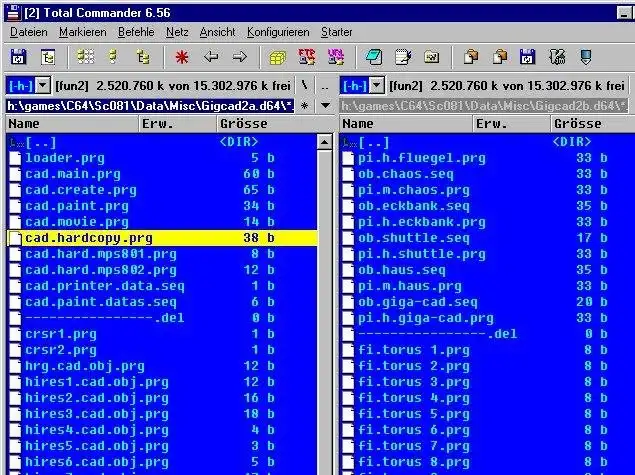
Task: Select cad.printer.data.seq file
Action: 162,286
